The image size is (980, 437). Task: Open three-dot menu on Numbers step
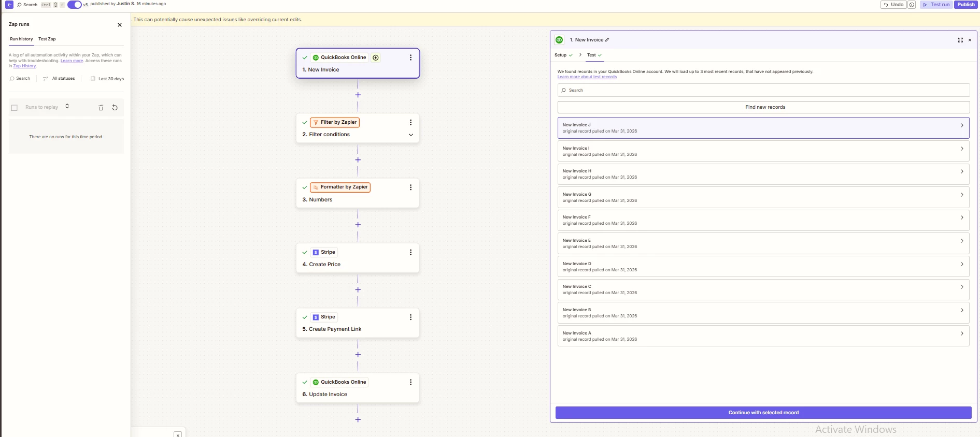410,187
